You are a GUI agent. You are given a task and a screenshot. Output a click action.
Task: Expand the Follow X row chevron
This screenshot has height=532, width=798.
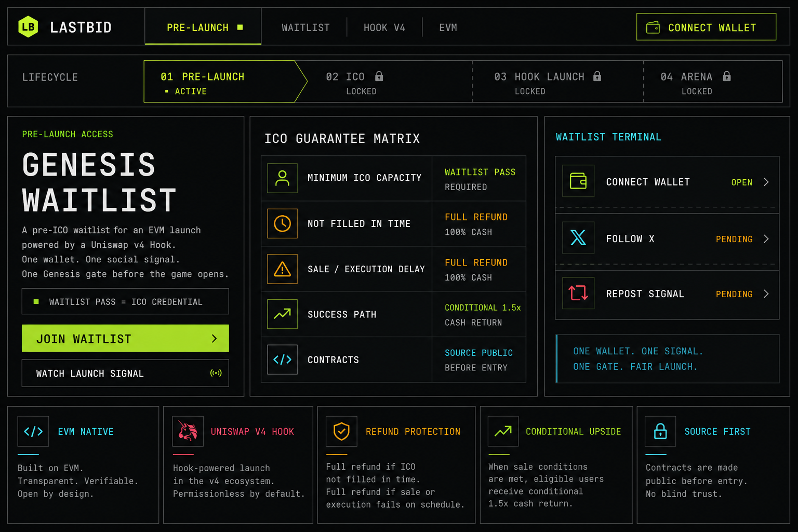[766, 238]
